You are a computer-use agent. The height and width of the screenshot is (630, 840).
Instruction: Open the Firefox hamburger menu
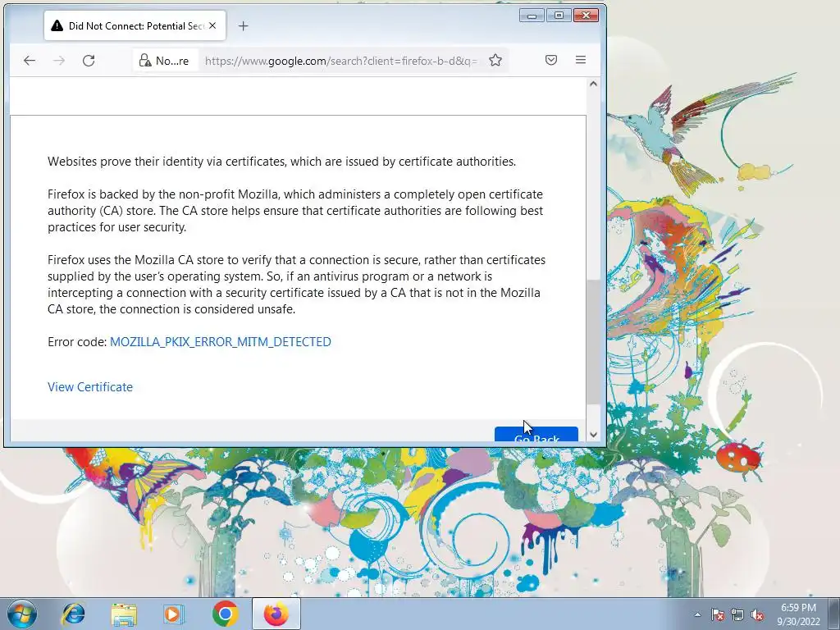[x=581, y=60]
